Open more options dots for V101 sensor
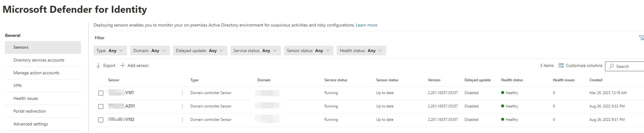Viewport: 644px width, 133px height. (182, 93)
